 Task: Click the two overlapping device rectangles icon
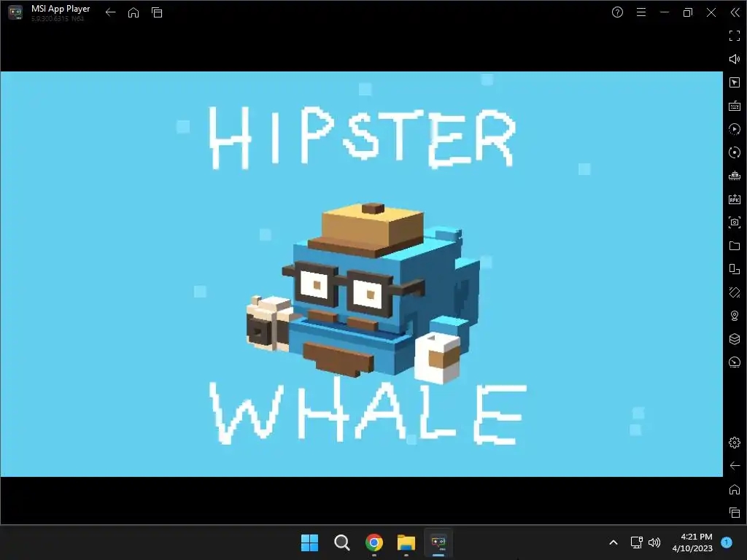734,269
